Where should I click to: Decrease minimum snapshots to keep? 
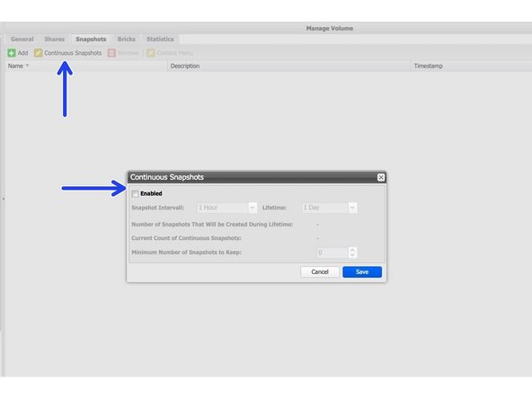tap(352, 255)
